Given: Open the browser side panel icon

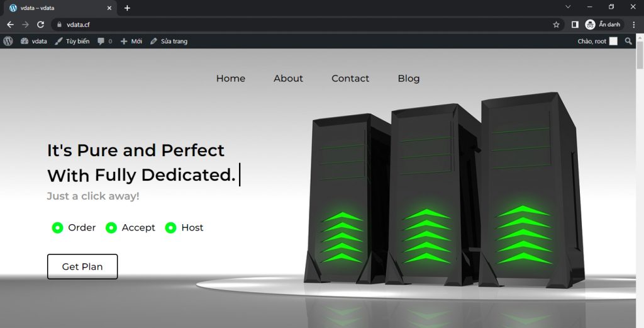Looking at the screenshot, I should [x=575, y=25].
